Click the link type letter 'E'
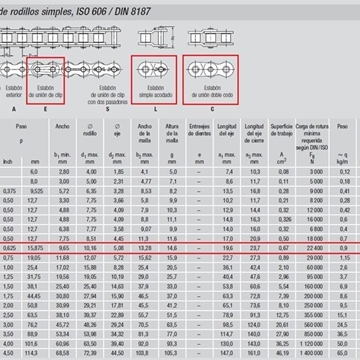 (45, 109)
